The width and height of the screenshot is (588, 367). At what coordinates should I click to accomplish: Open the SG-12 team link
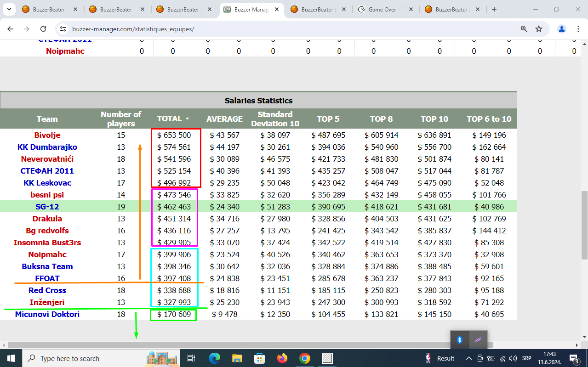tap(47, 207)
